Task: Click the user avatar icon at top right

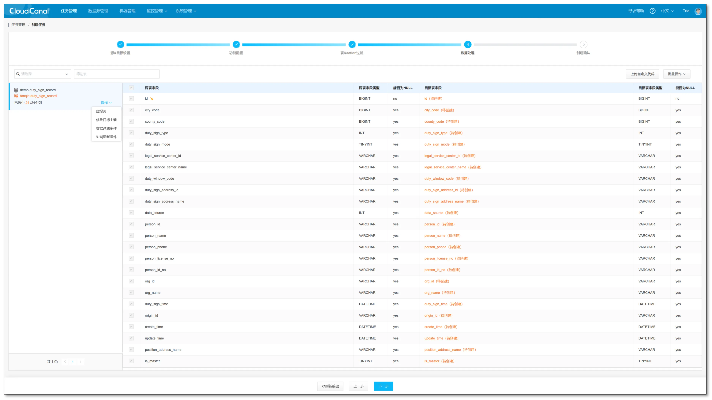Action: [696, 11]
